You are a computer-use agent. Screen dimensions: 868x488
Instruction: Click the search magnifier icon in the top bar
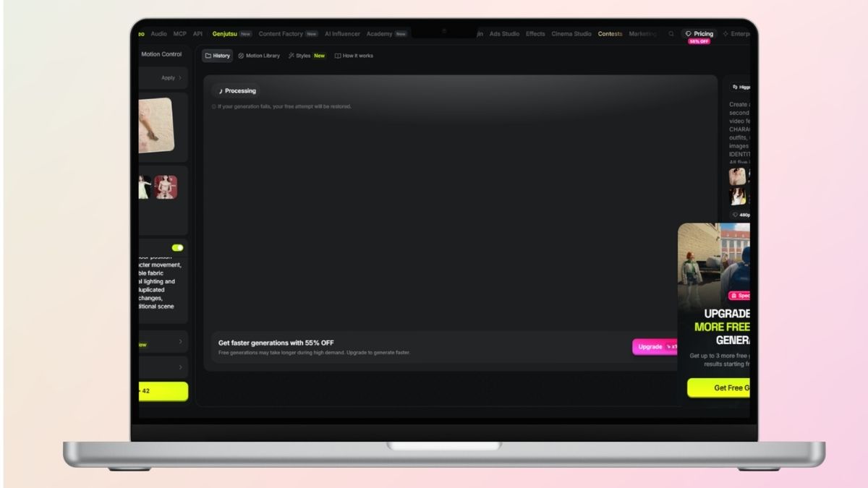(671, 34)
